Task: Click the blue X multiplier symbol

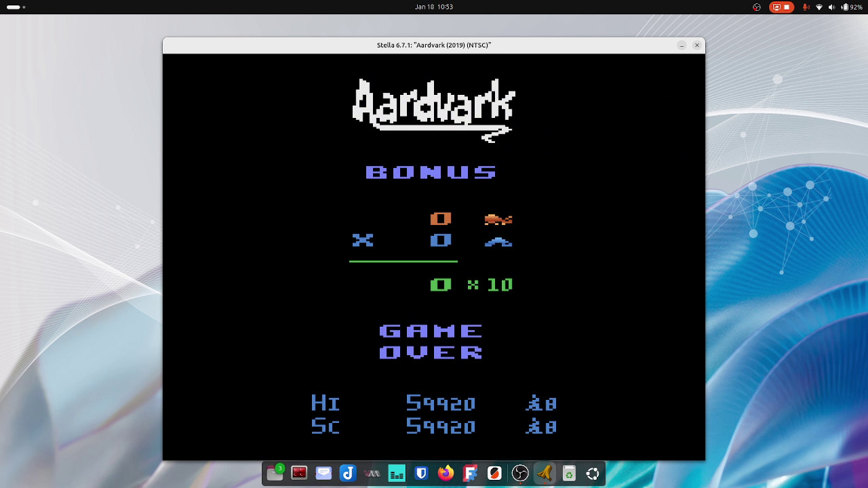Action: tap(363, 240)
